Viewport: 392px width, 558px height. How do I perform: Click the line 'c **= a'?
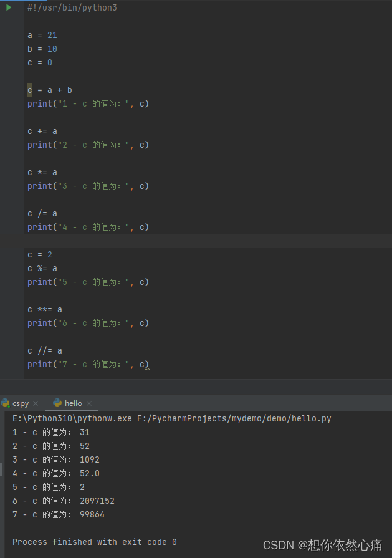pos(45,310)
